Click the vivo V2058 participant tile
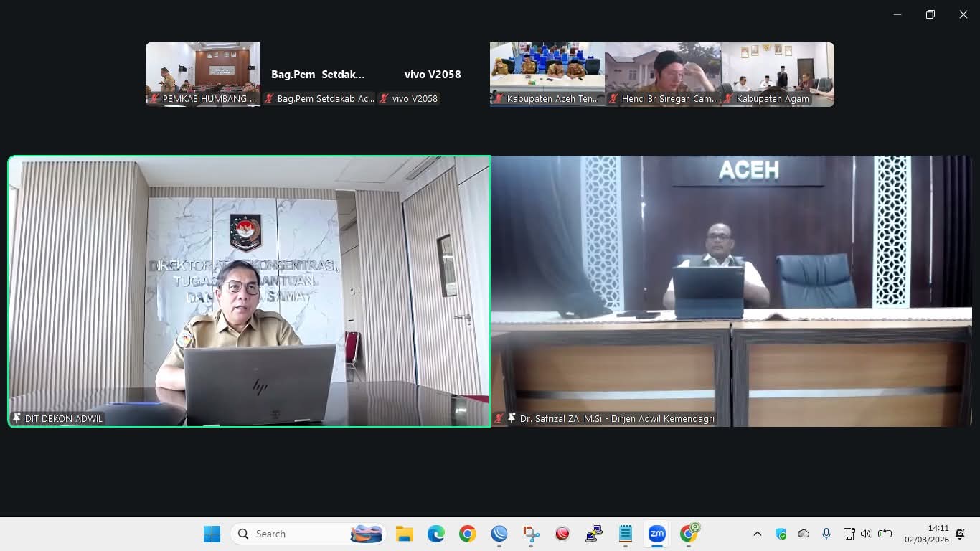 (x=433, y=74)
